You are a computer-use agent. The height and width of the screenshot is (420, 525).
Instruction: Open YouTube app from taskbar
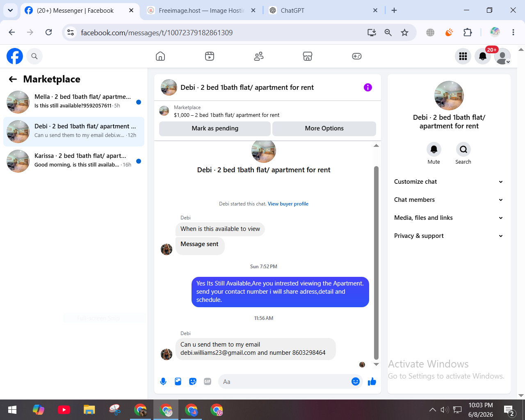pos(64,410)
